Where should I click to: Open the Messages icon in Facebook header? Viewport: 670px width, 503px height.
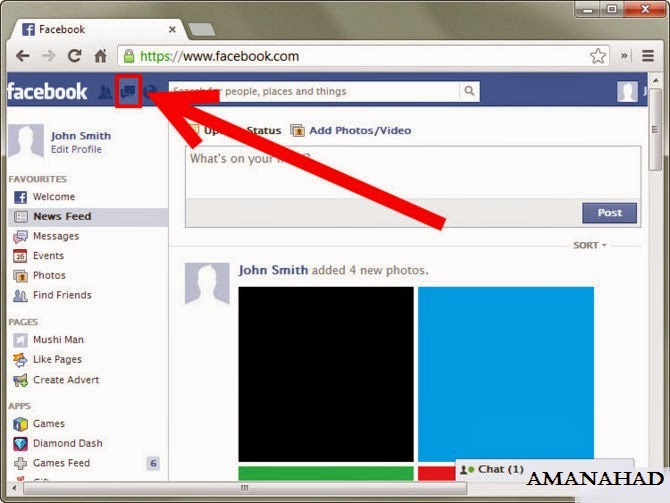click(128, 91)
